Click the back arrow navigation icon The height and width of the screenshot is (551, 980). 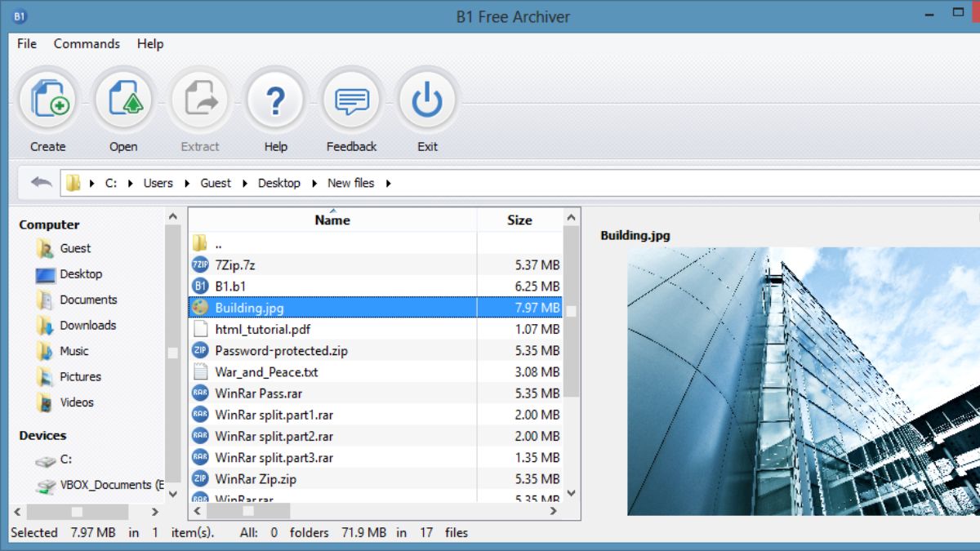(41, 182)
